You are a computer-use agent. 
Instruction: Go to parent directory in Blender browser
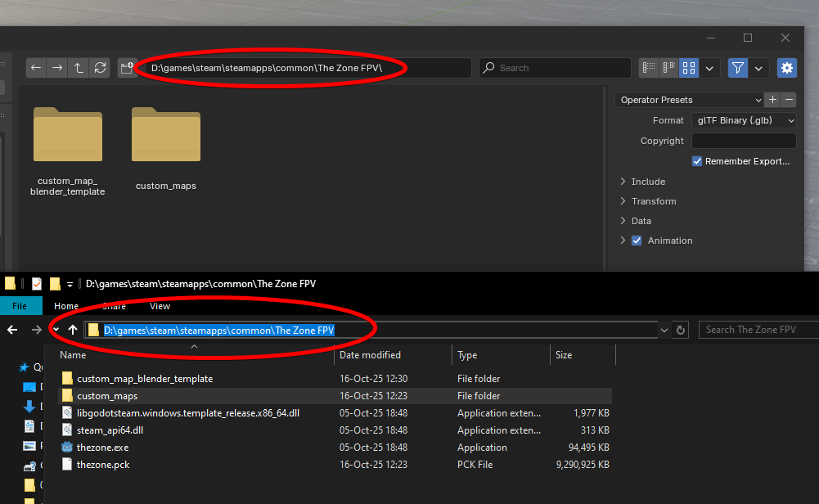(79, 68)
